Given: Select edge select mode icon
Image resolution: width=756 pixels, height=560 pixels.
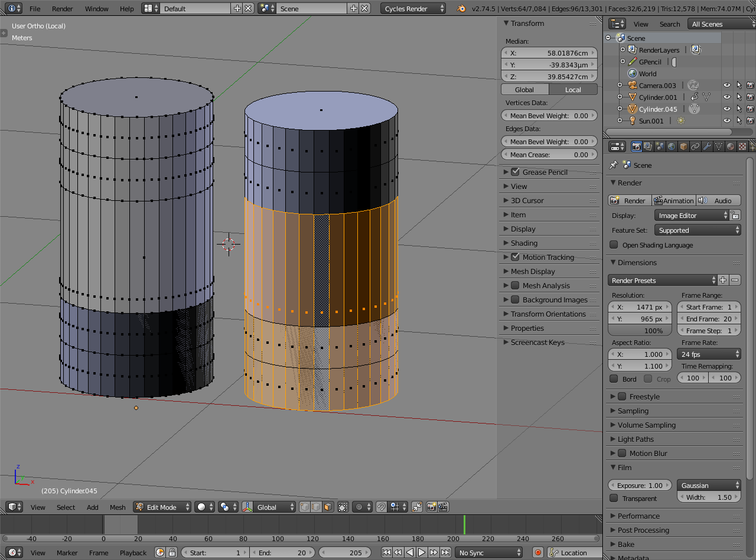Looking at the screenshot, I should tap(316, 507).
